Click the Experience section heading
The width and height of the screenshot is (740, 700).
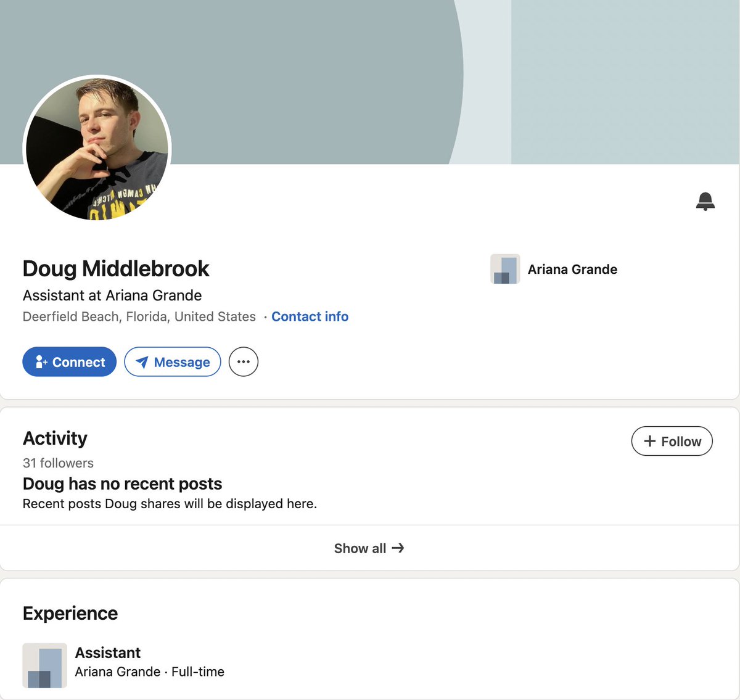point(70,614)
